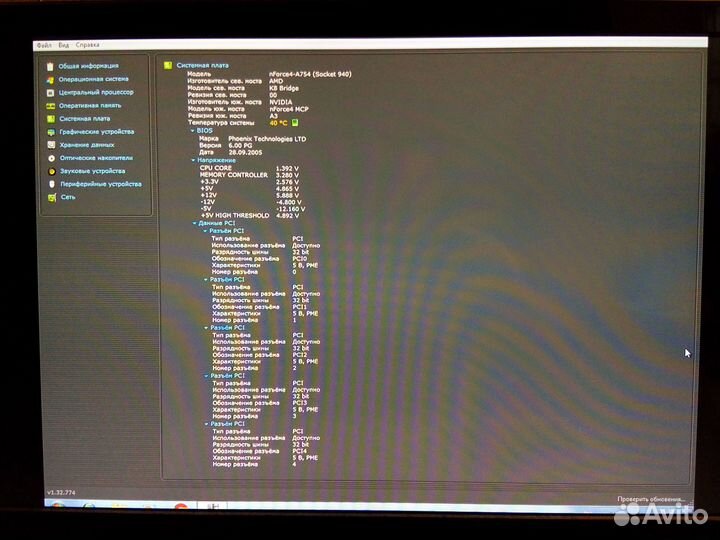Collapse the Разъём PCI group containing PCI1
The width and height of the screenshot is (720, 540).
pos(206,279)
